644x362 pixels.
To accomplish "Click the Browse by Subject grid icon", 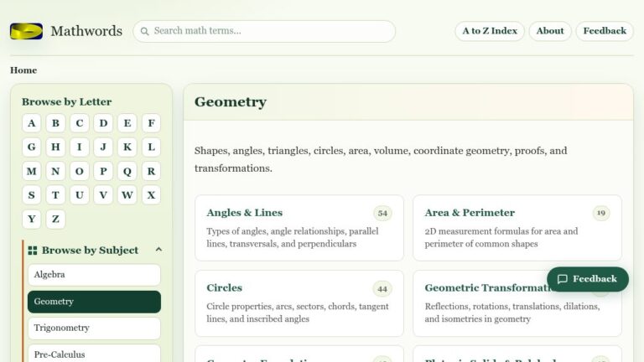I will pos(33,251).
